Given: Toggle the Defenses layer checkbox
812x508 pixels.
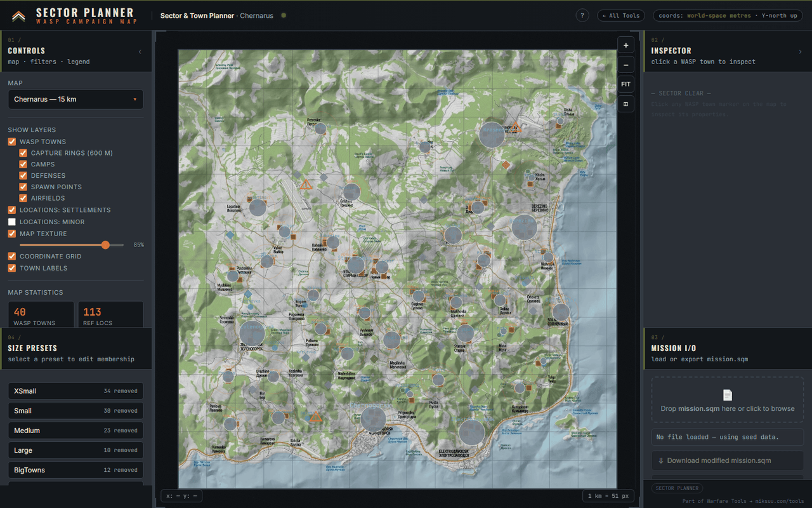Looking at the screenshot, I should [x=23, y=176].
